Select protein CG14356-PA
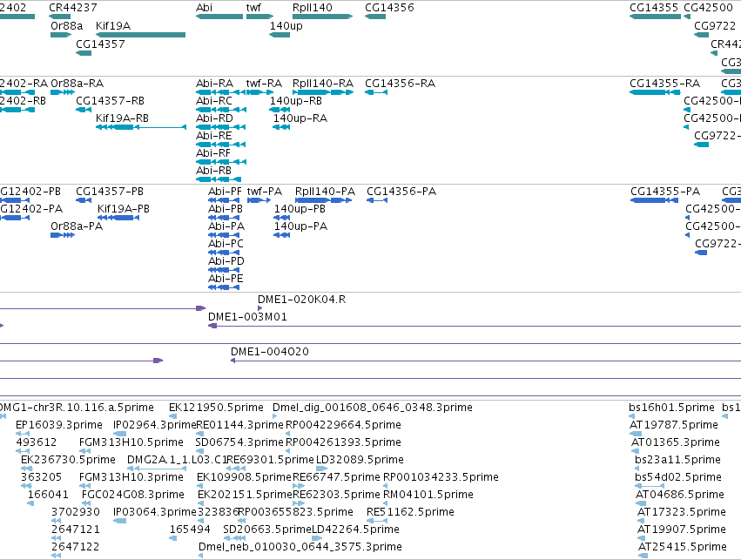This screenshot has height=560, width=741. point(377,200)
